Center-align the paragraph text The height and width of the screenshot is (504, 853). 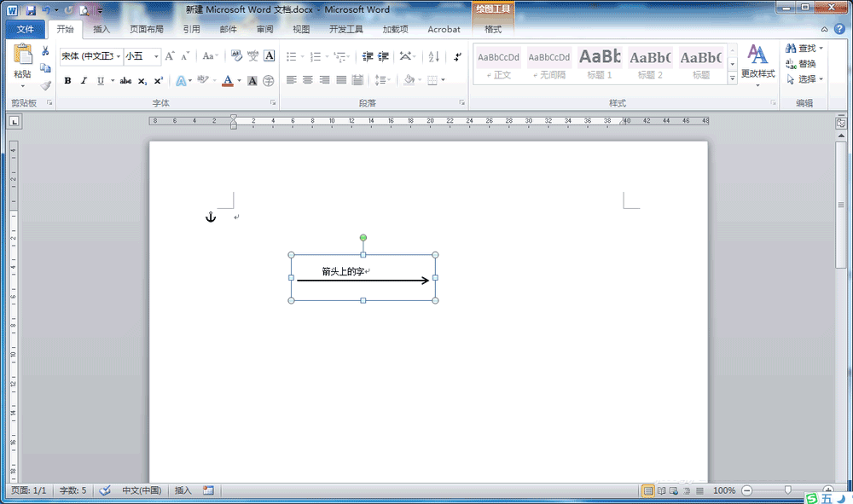pyautogui.click(x=307, y=80)
